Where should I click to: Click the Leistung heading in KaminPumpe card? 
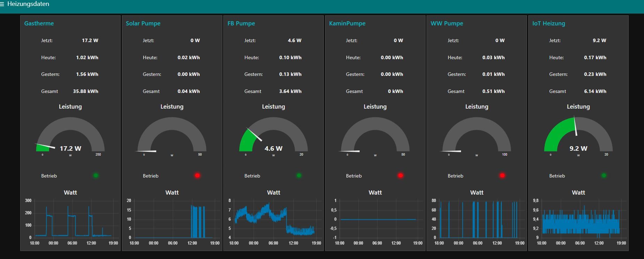[375, 107]
